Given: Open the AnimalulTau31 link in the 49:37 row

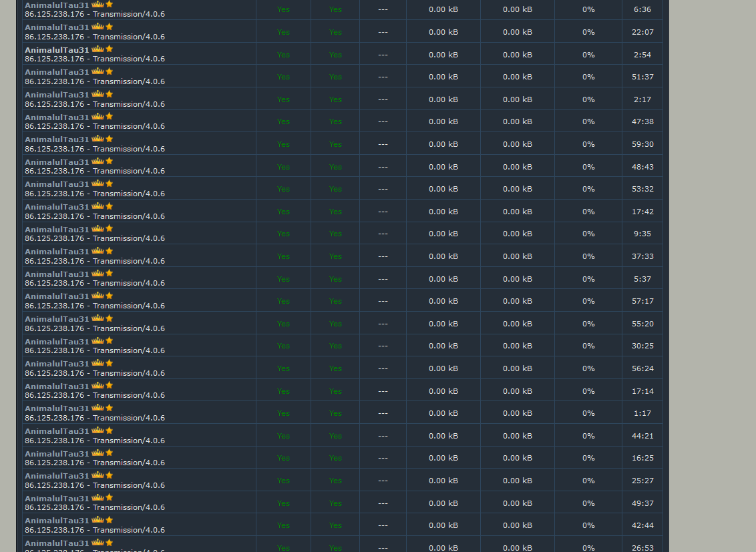Looking at the screenshot, I should tap(57, 499).
